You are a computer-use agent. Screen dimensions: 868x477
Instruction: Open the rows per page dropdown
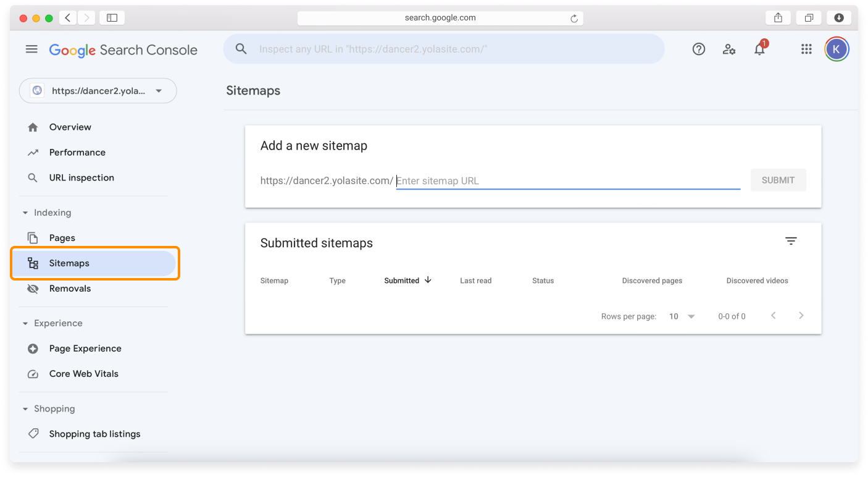click(681, 316)
